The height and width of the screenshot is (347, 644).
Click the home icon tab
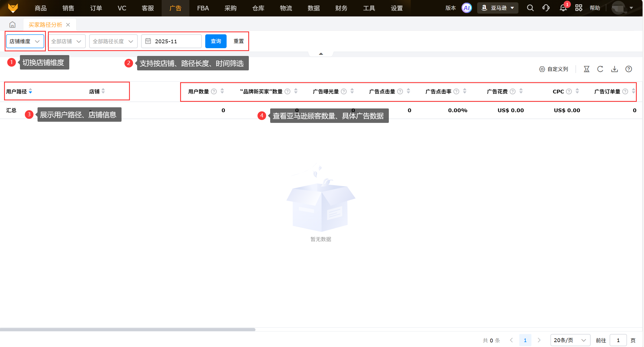click(12, 25)
